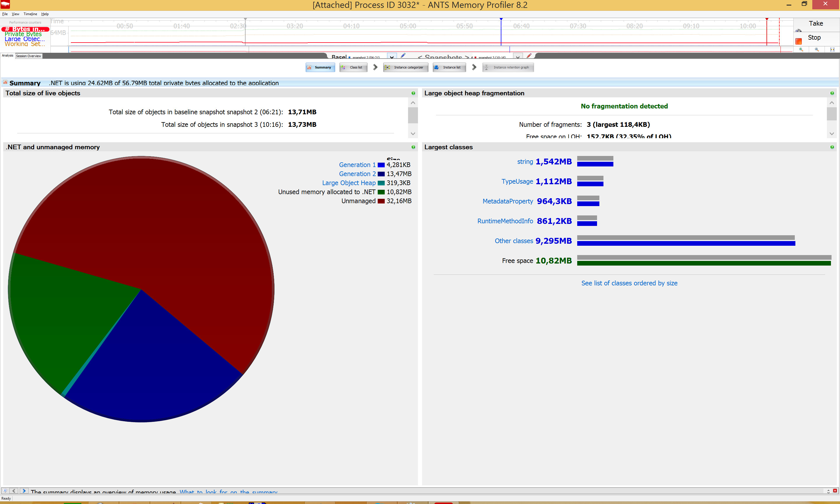Open the string class link
This screenshot has width=840, height=504.
[x=525, y=162]
